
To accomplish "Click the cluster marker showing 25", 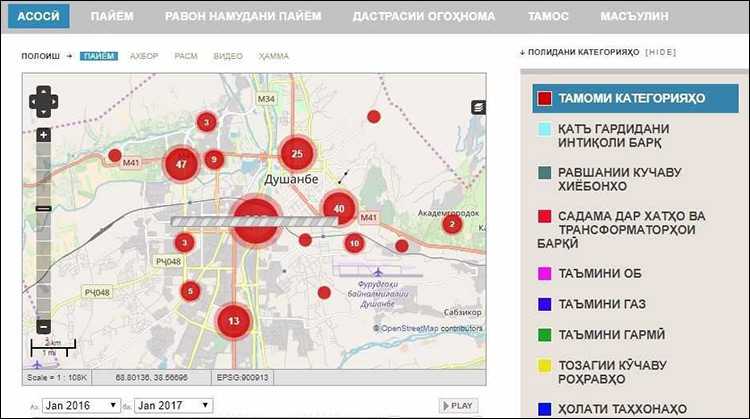I will click(x=297, y=153).
